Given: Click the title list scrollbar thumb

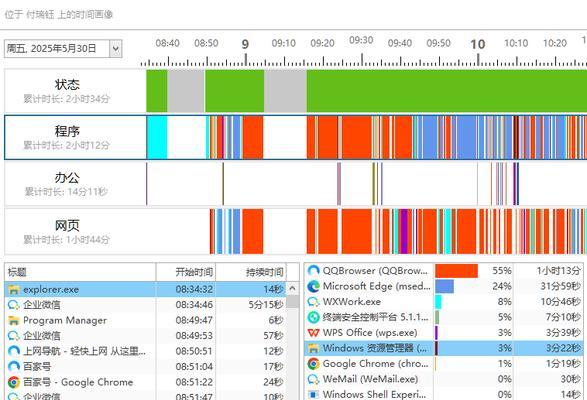Looking at the screenshot, I should (x=293, y=301).
